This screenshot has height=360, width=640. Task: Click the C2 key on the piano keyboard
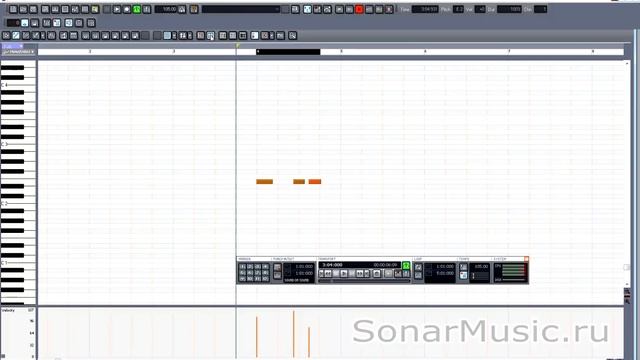[x=18, y=203]
